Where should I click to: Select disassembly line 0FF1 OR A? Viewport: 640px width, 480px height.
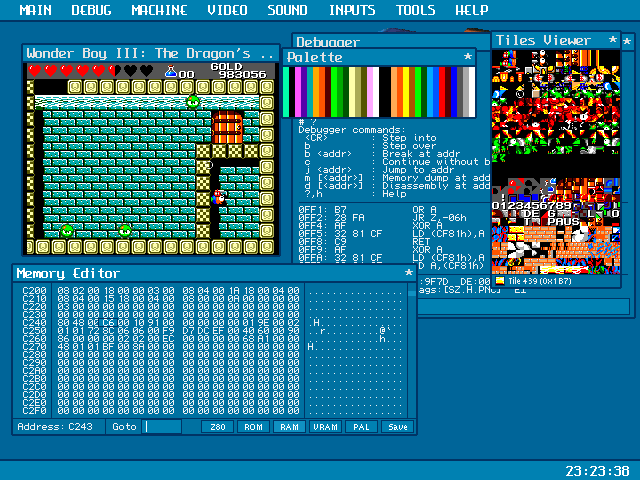coord(367,210)
